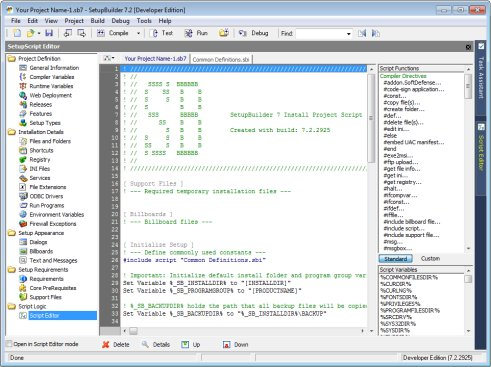The image size is (491, 367).
Task: Open the Help menu
Action: 165,21
